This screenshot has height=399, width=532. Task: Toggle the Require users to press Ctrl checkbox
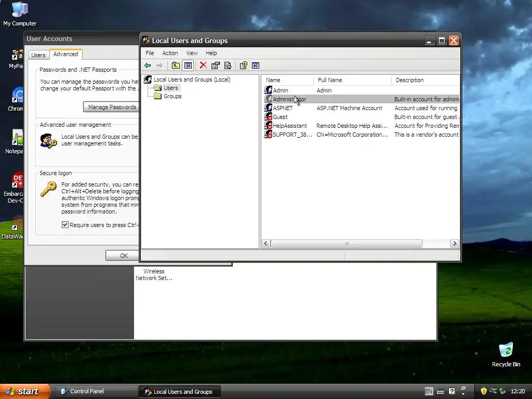[x=65, y=224]
